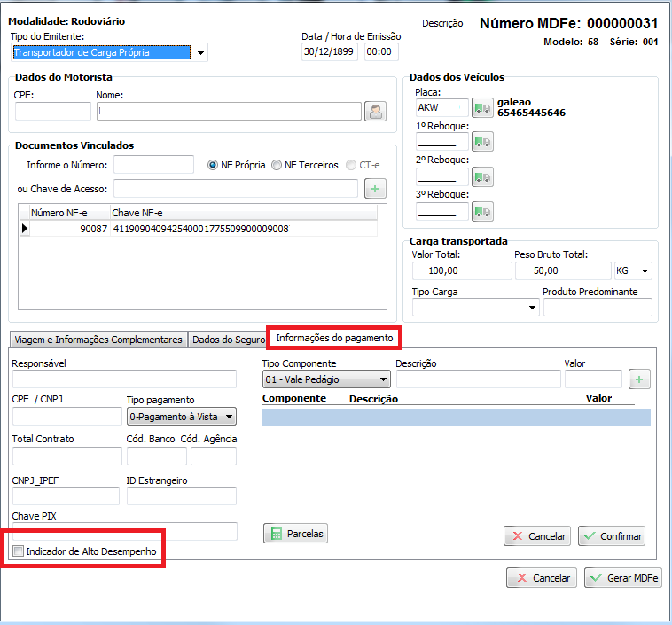Click the green plus next to component Valor
The height and width of the screenshot is (625, 672).
point(639,379)
